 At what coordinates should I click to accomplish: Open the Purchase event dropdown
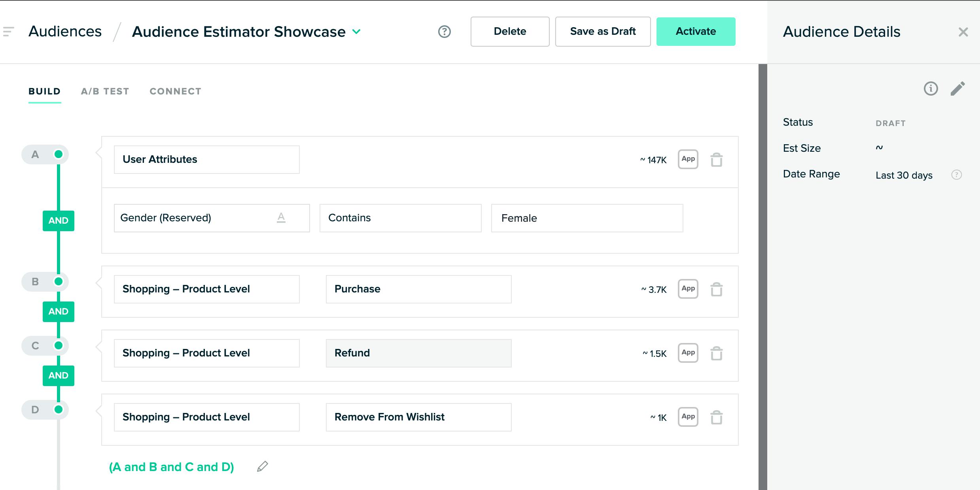418,289
